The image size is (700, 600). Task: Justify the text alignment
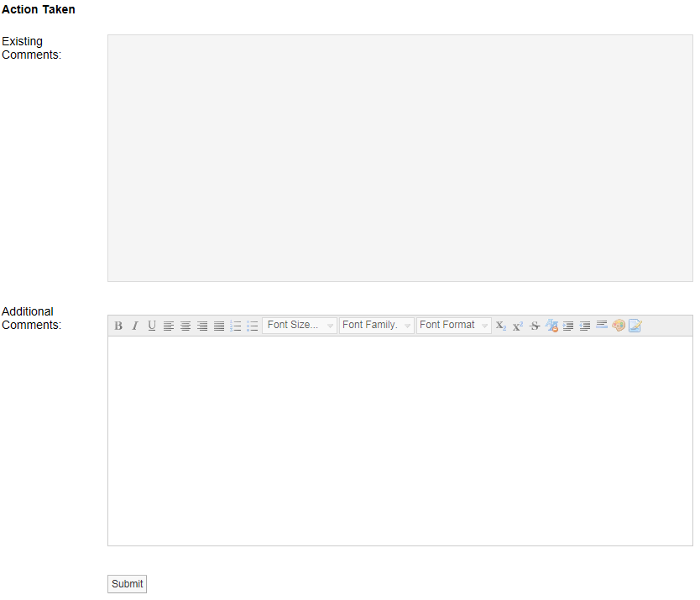point(219,326)
